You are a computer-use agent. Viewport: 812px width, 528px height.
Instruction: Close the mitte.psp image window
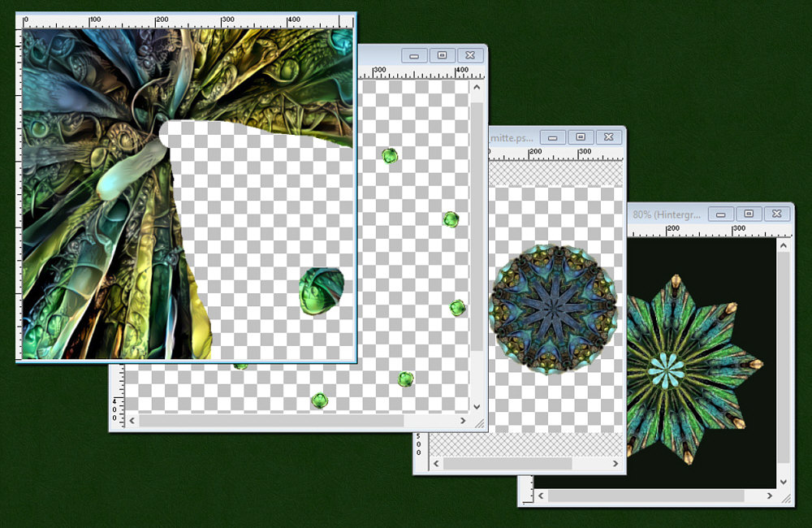609,137
